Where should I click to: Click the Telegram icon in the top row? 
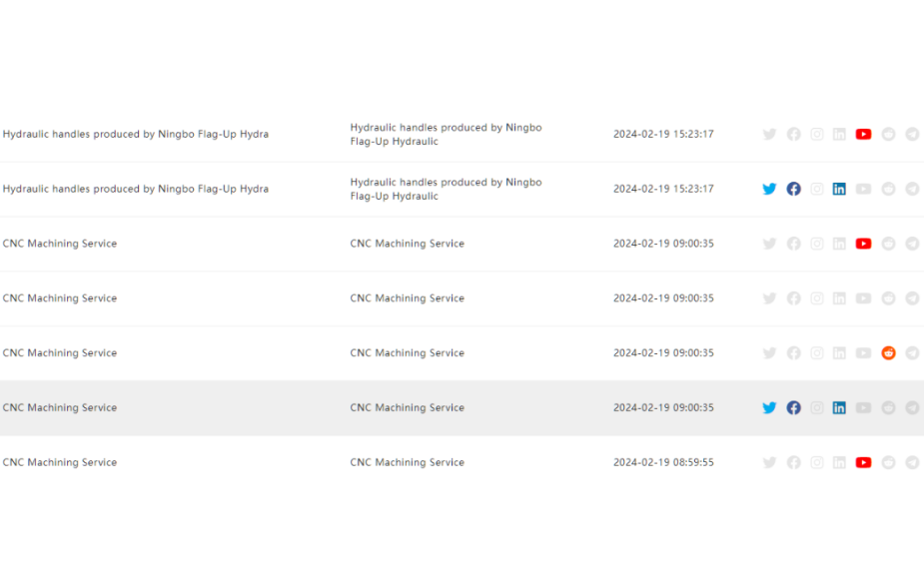[912, 134]
